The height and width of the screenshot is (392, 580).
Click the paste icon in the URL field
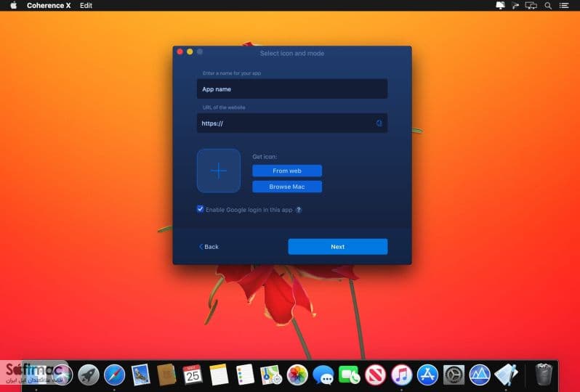pyautogui.click(x=379, y=123)
